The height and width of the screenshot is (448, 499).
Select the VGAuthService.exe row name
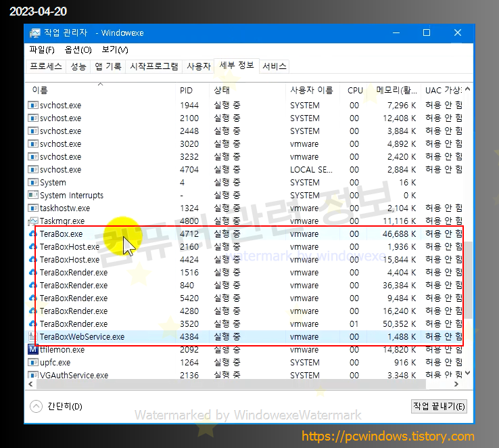74,375
